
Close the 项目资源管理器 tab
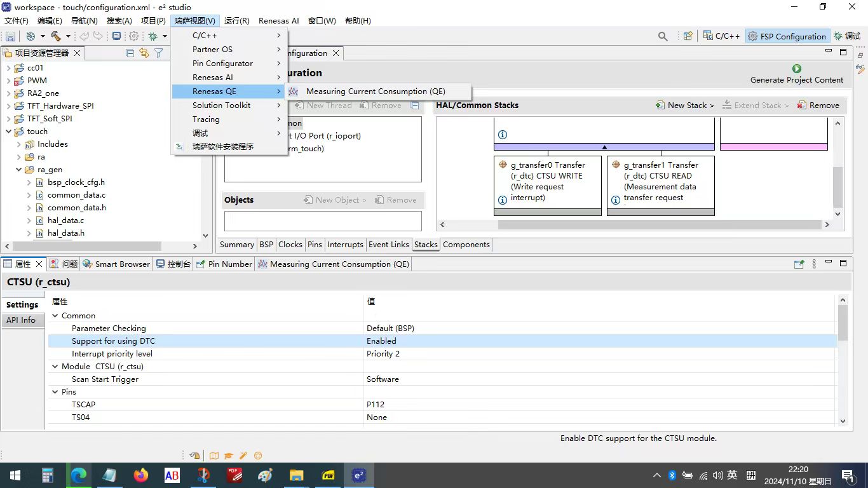point(77,53)
